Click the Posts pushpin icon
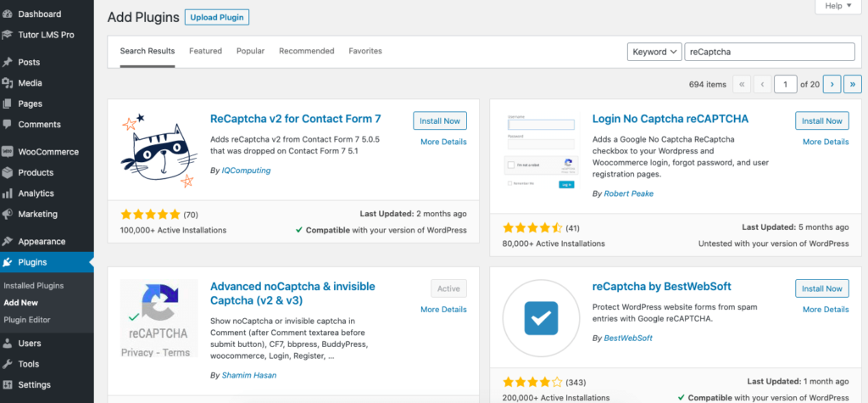The width and height of the screenshot is (868, 403). coord(7,62)
